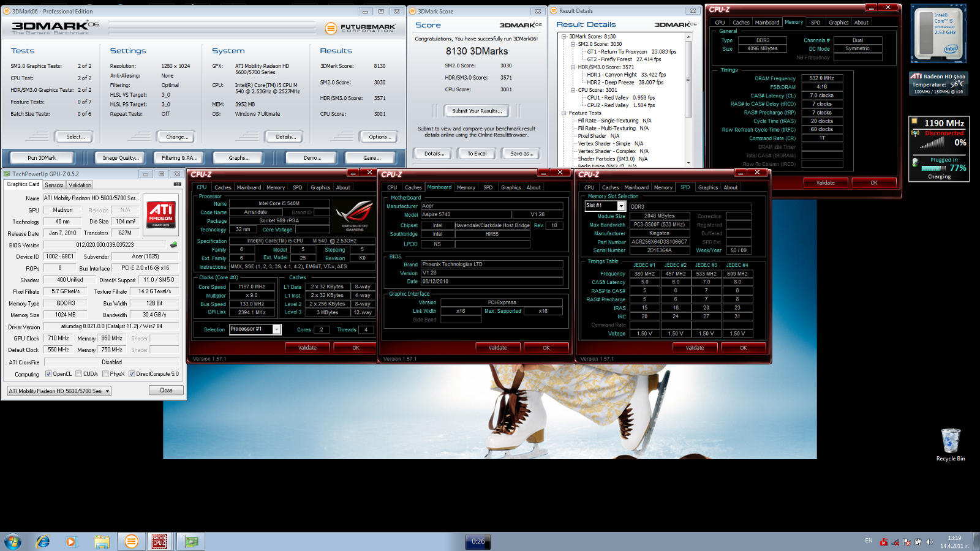Viewport: 980px width, 551px height.
Task: Collapse the CPU Score: 3001 tree node
Action: click(573, 90)
